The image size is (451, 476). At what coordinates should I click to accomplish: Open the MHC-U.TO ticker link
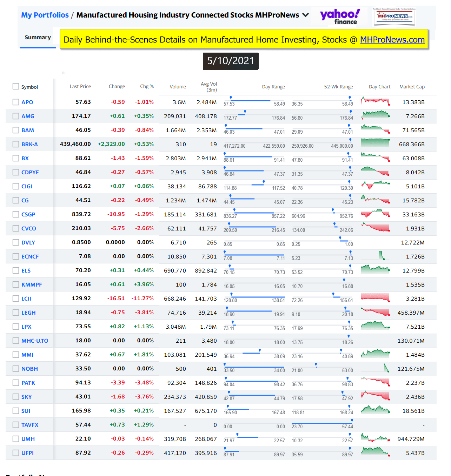(35, 341)
